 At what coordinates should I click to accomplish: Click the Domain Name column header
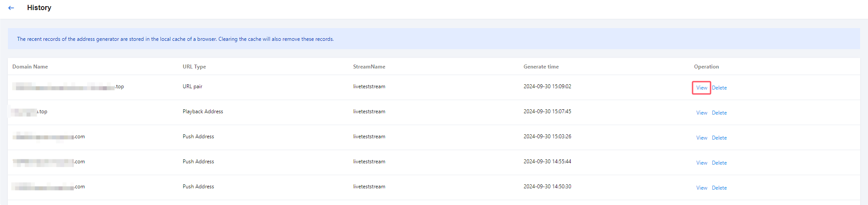tap(30, 67)
